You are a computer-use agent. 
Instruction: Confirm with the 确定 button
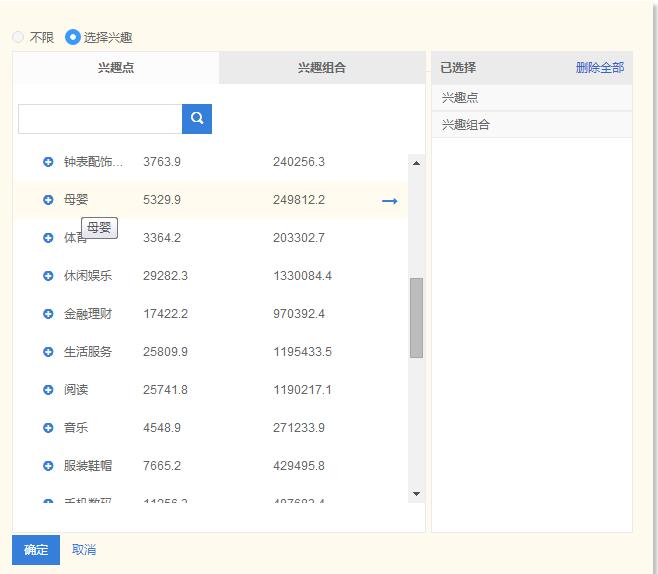click(x=36, y=550)
